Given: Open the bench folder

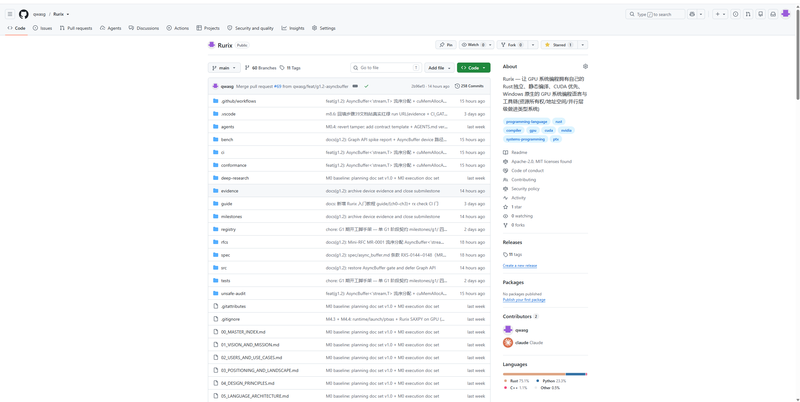Looking at the screenshot, I should [227, 139].
